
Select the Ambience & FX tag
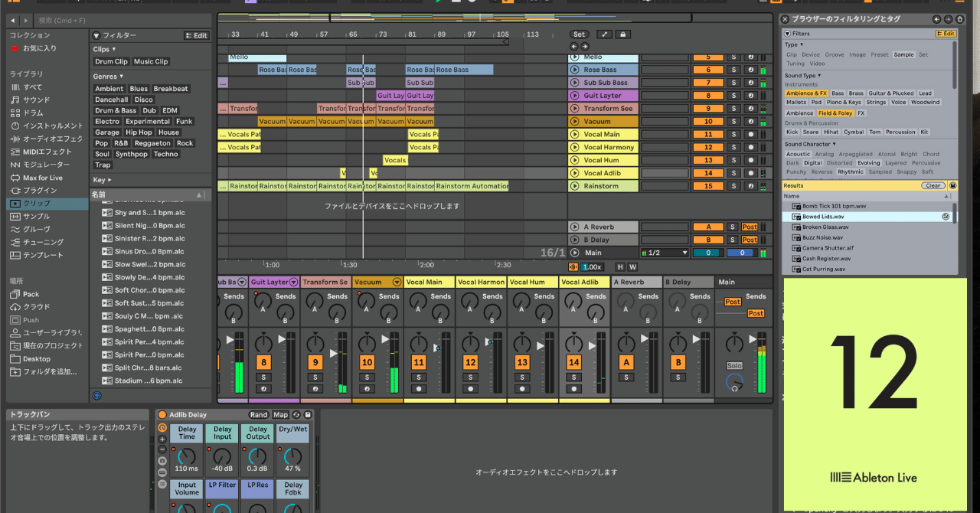(x=806, y=93)
